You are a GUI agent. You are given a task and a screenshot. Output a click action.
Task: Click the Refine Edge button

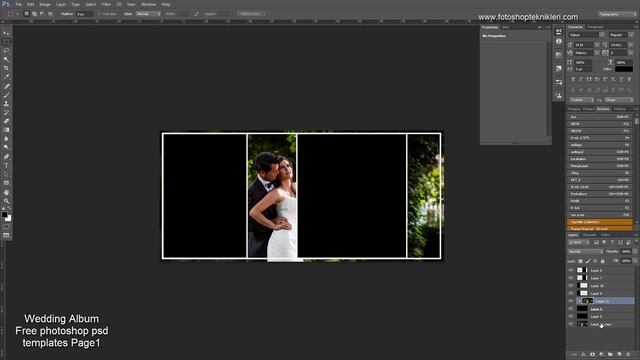coord(251,14)
